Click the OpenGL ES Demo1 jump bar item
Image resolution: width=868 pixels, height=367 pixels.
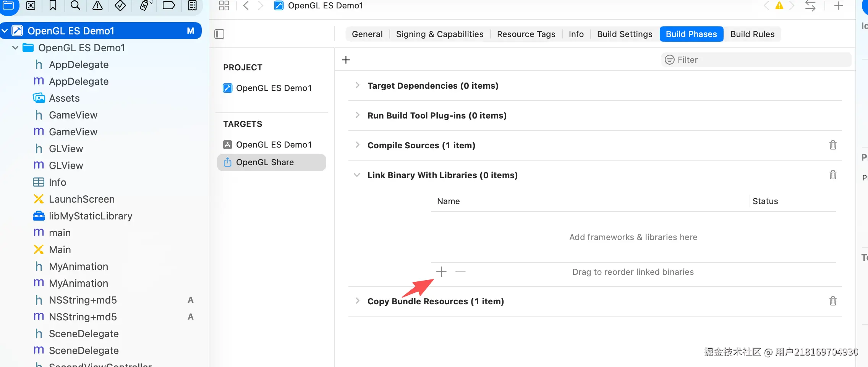(x=319, y=5)
